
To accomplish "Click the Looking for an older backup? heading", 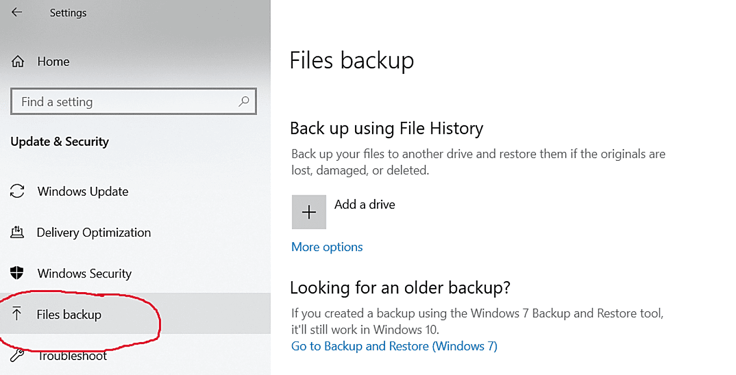I will (x=400, y=287).
